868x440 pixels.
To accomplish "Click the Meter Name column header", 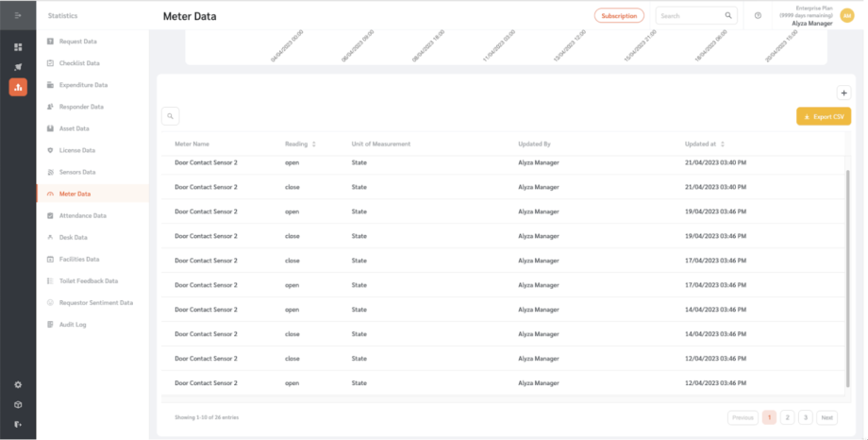I will tap(192, 144).
